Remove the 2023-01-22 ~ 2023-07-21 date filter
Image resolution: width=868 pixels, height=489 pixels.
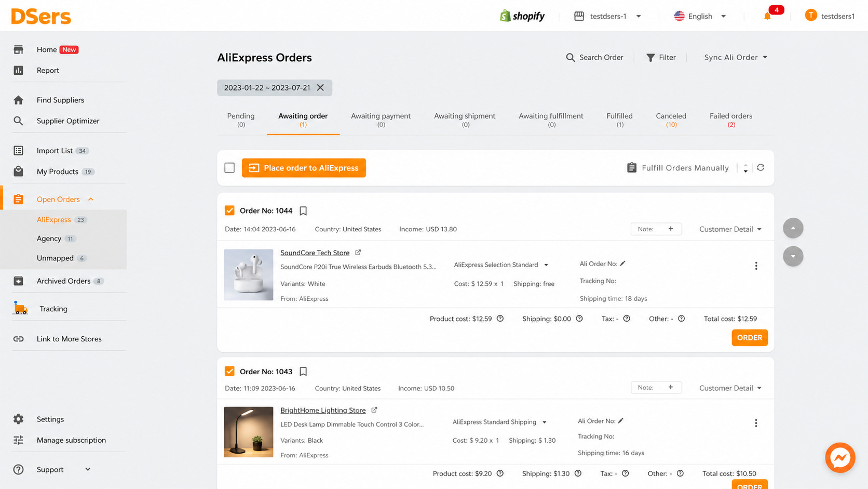320,88
